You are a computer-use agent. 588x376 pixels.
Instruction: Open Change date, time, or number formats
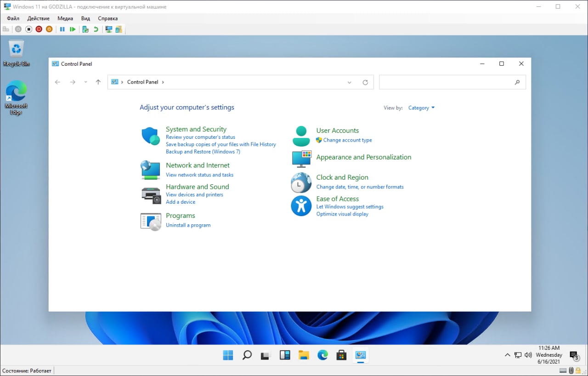click(x=360, y=187)
